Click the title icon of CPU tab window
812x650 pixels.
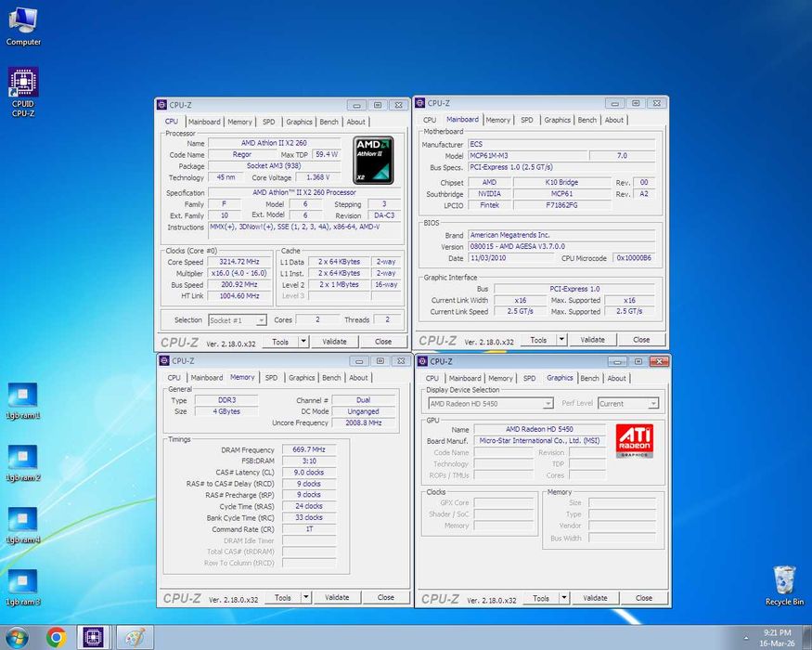pyautogui.click(x=162, y=105)
